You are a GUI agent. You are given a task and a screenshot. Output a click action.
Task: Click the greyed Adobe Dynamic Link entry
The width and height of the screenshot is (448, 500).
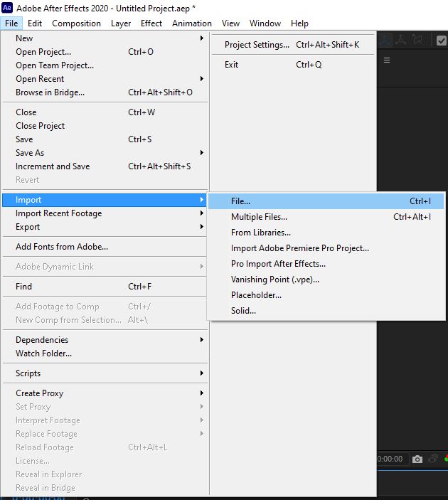pyautogui.click(x=105, y=267)
